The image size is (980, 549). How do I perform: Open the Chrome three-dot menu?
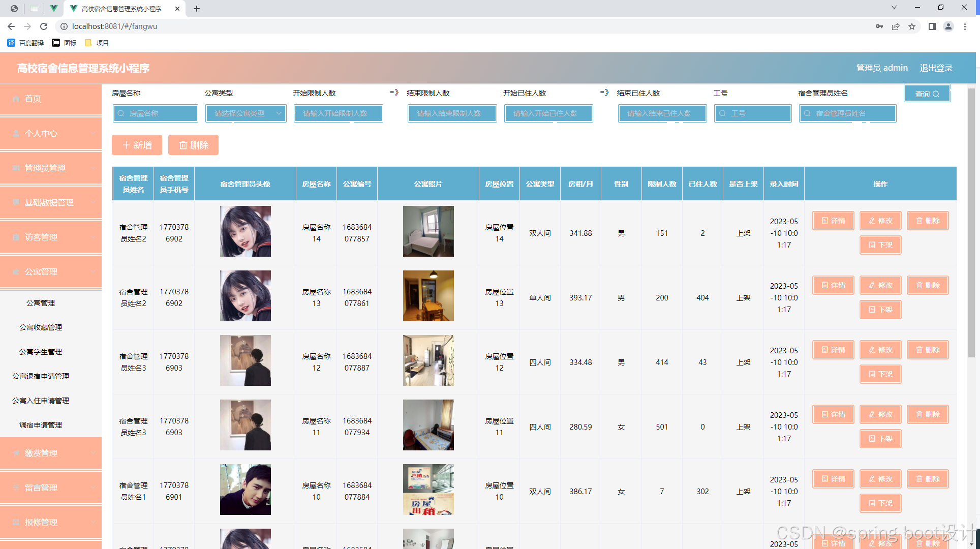coord(965,26)
